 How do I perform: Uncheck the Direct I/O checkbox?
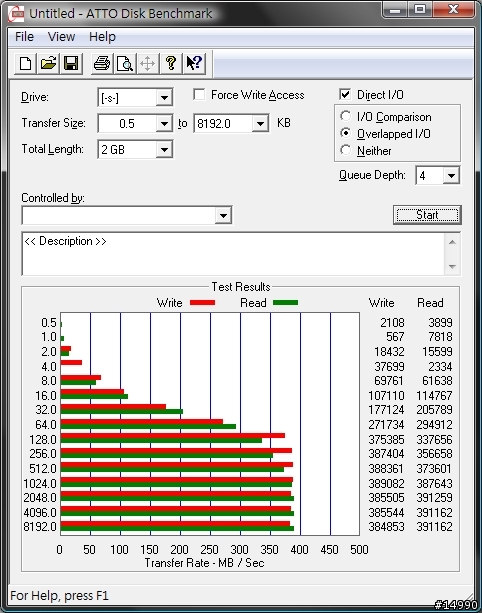(x=345, y=95)
